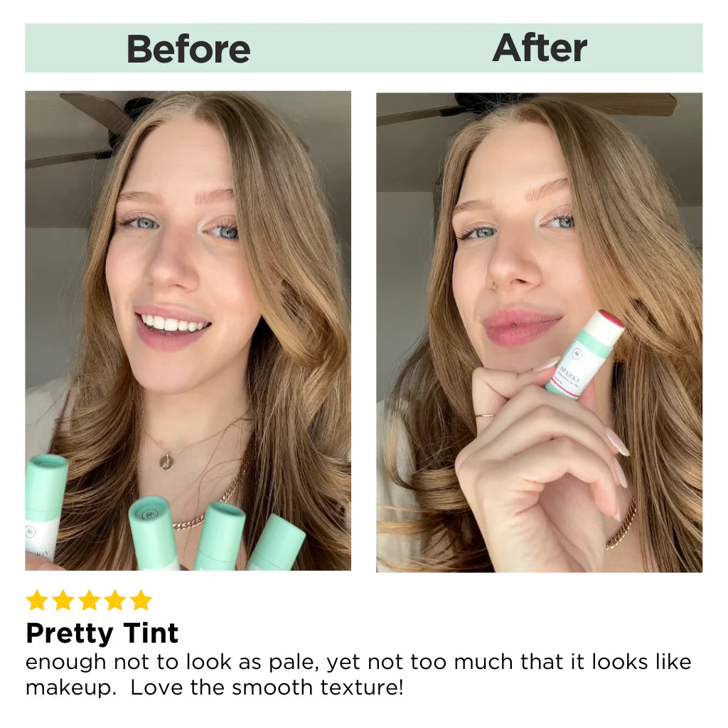Click the fourth yellow rating star
The image size is (728, 728).
coord(114,600)
